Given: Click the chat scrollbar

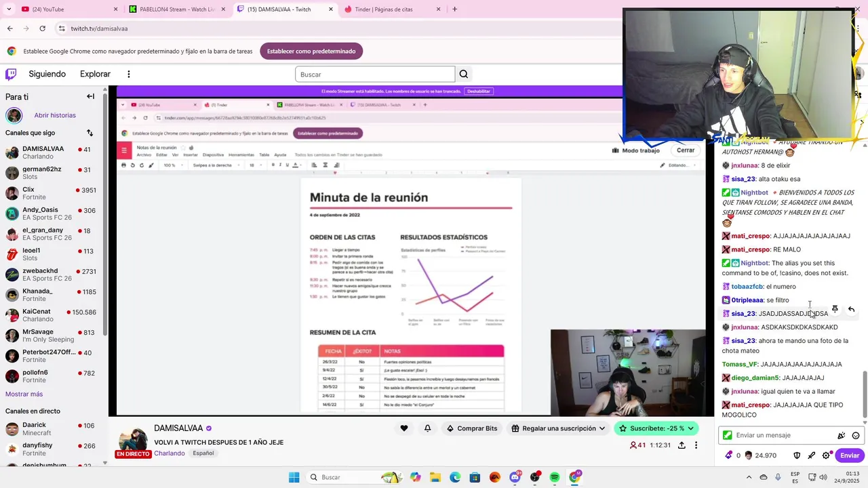Looking at the screenshot, I should click(864, 393).
